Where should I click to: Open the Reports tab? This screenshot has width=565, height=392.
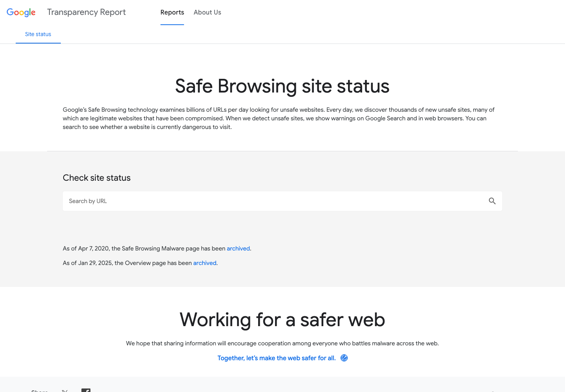tap(172, 13)
